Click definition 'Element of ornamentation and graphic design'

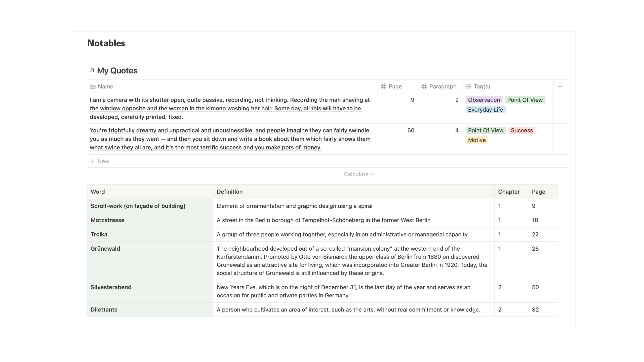tap(353, 206)
